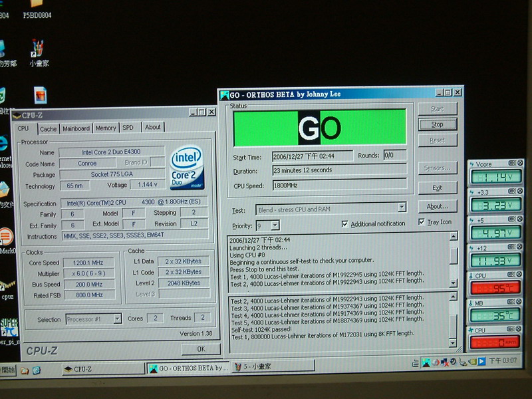Viewport: 532px width, 399px height.
Task: Open the Processor #1 selection dropdown
Action: point(117,319)
